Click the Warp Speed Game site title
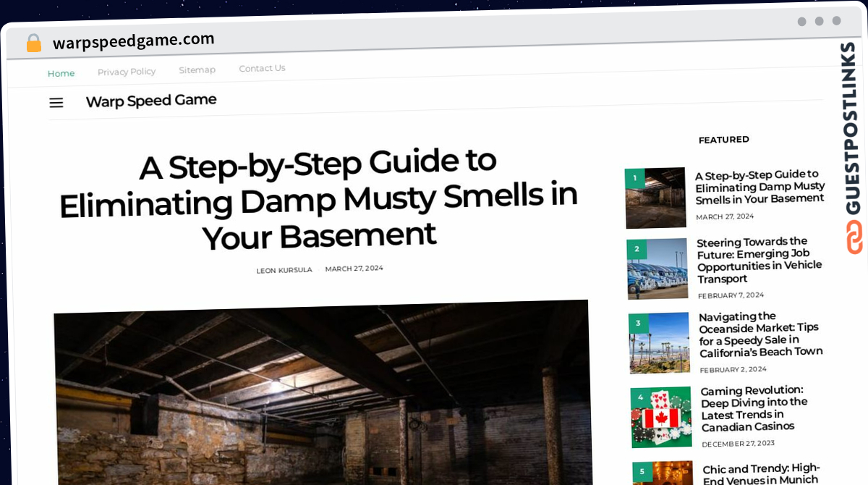This screenshot has width=868, height=485. point(151,101)
